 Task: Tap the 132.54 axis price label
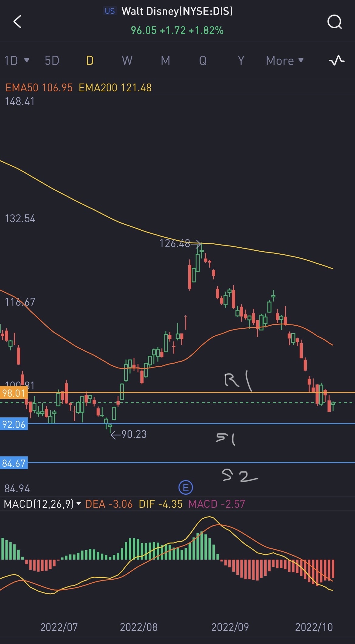(20, 219)
